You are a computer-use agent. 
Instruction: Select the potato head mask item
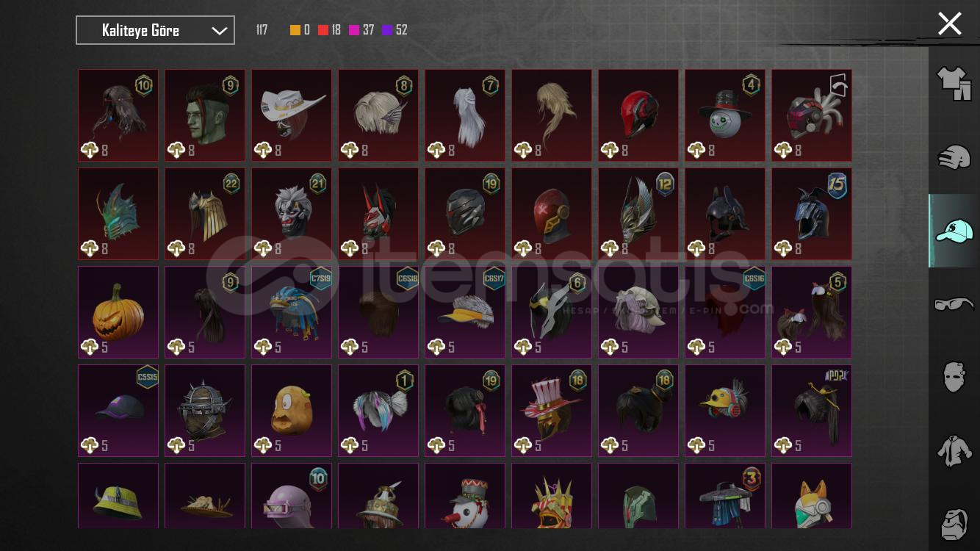click(292, 411)
